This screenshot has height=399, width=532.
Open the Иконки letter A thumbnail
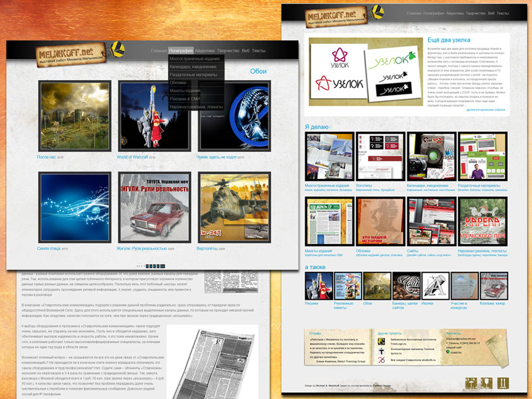pos(435,286)
